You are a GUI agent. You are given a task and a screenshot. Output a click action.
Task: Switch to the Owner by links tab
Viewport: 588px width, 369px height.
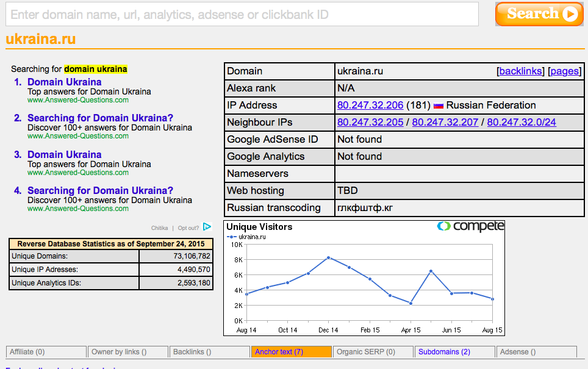(128, 352)
